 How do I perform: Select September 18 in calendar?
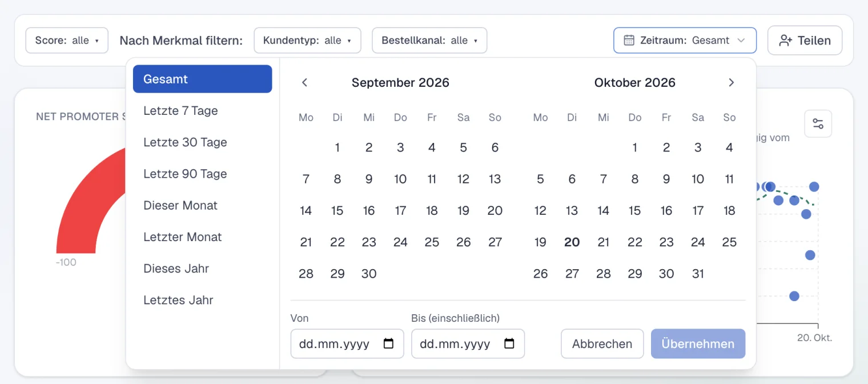pyautogui.click(x=432, y=211)
